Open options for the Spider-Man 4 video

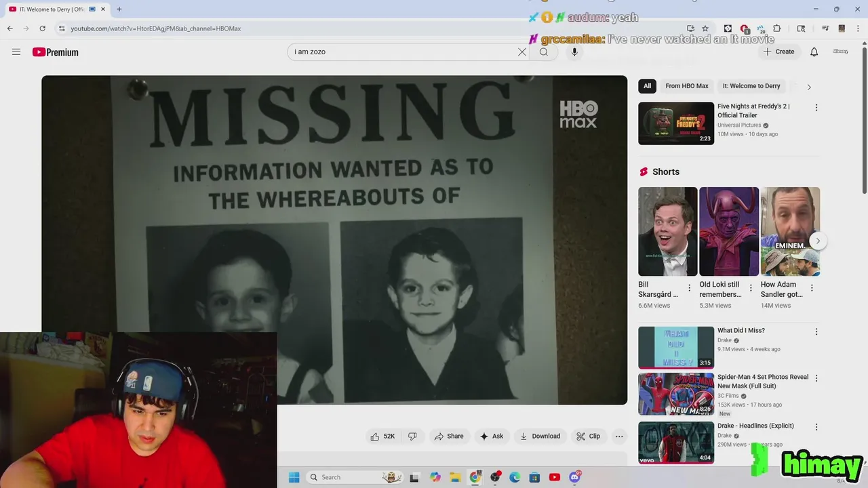pos(816,378)
